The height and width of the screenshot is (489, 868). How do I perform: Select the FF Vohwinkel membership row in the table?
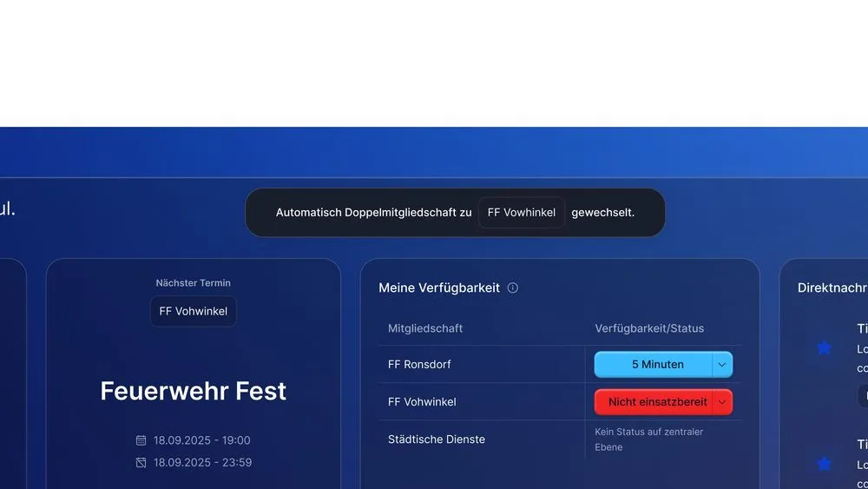coord(560,402)
